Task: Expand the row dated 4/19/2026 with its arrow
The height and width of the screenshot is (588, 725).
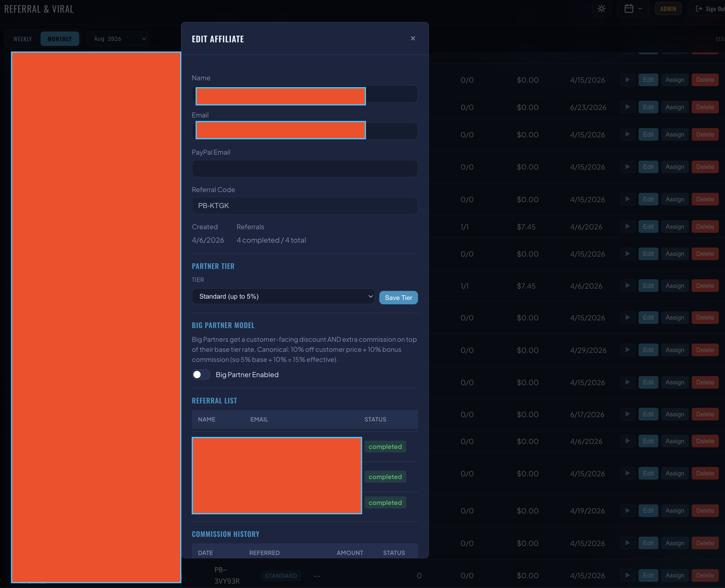Action: 627,511
